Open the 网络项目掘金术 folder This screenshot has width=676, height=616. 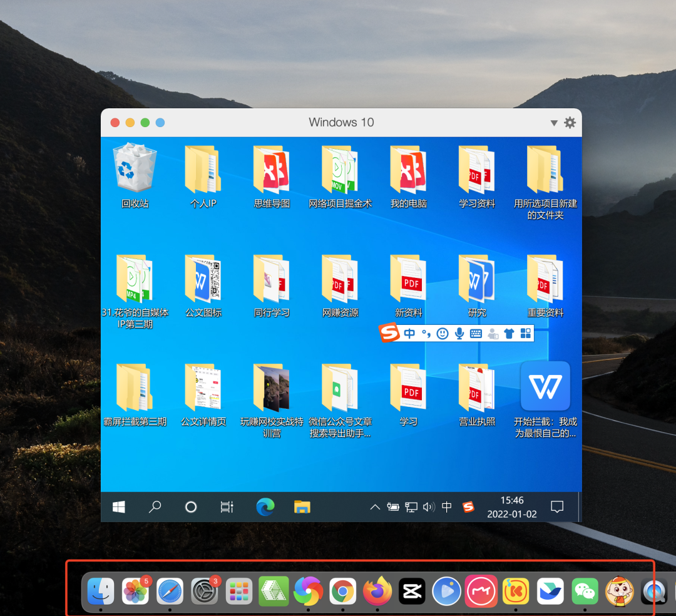[x=340, y=176]
